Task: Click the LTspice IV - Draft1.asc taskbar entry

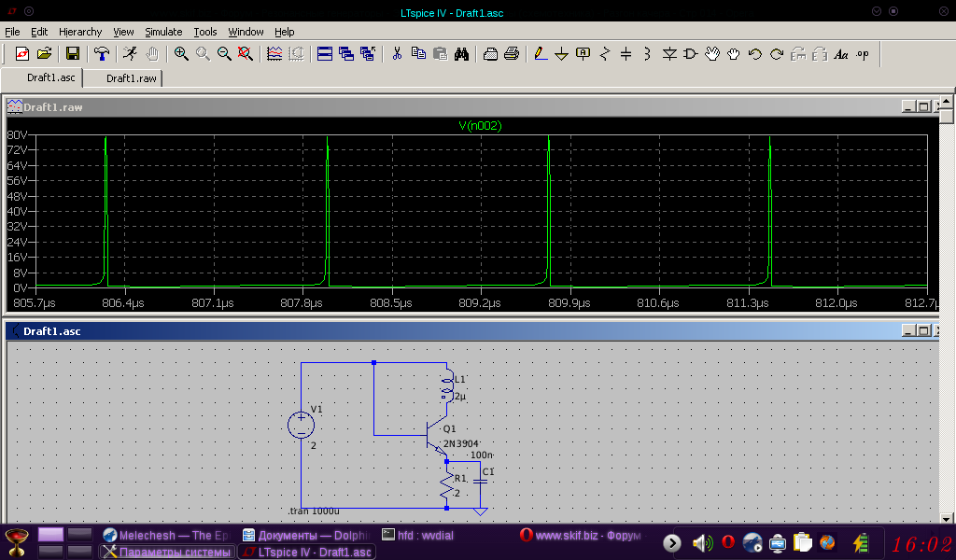Action: [x=306, y=552]
